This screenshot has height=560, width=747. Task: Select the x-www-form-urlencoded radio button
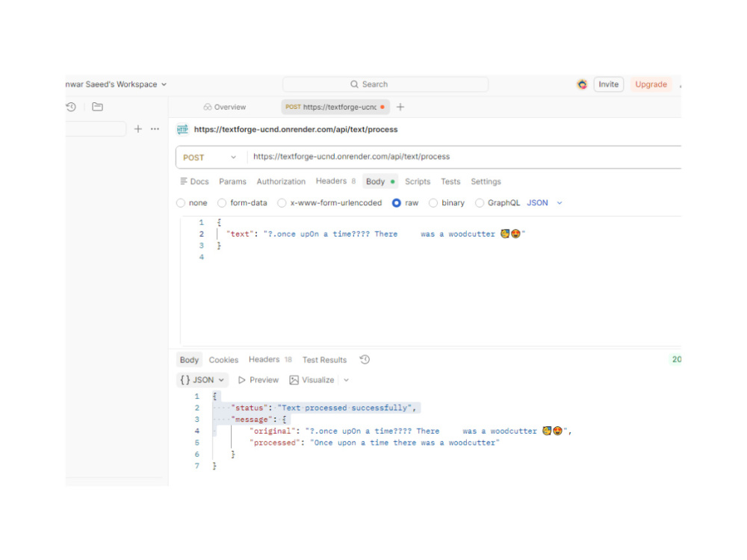(282, 203)
